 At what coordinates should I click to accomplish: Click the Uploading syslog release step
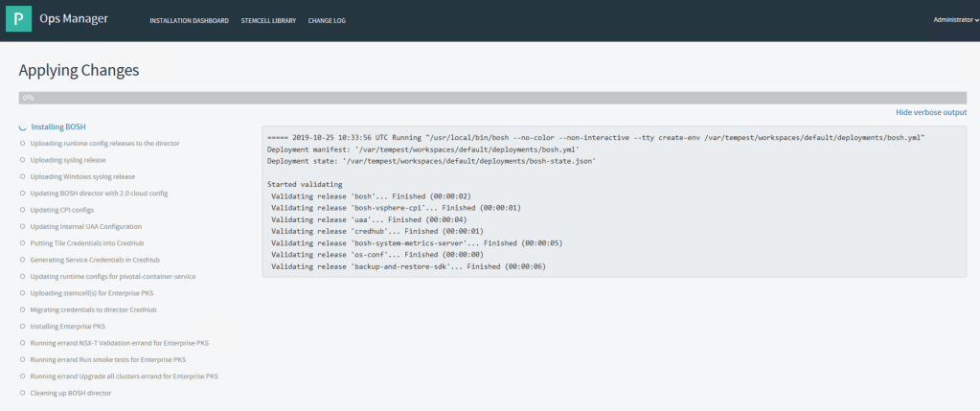(68, 160)
